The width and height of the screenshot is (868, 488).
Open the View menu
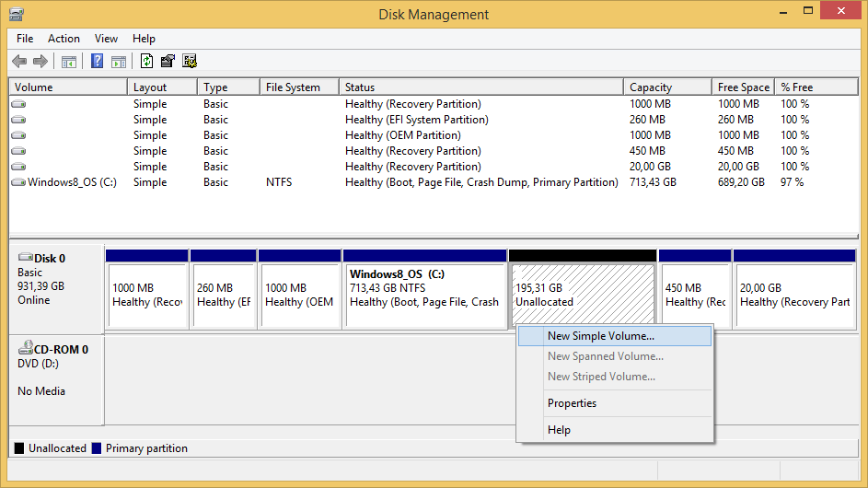[106, 39]
